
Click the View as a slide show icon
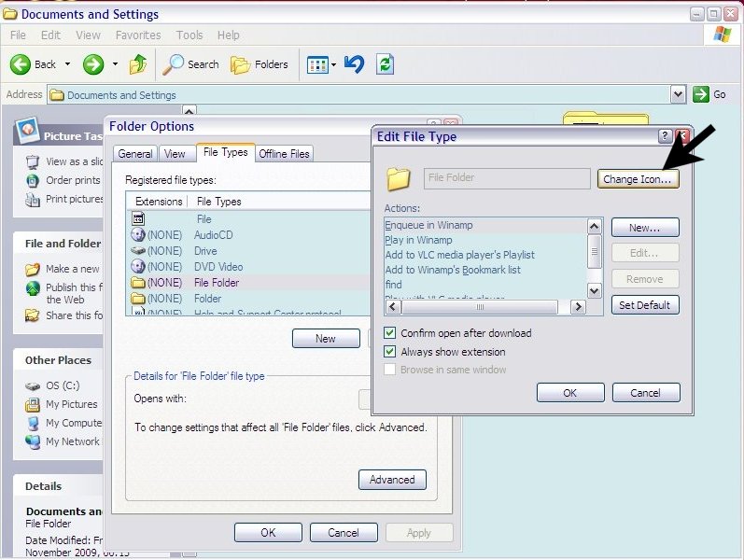(x=32, y=161)
